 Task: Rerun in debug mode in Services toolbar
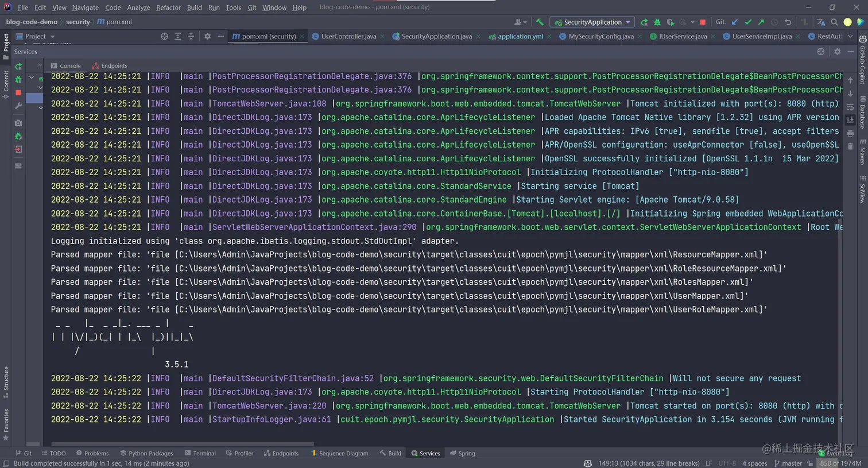click(x=18, y=79)
